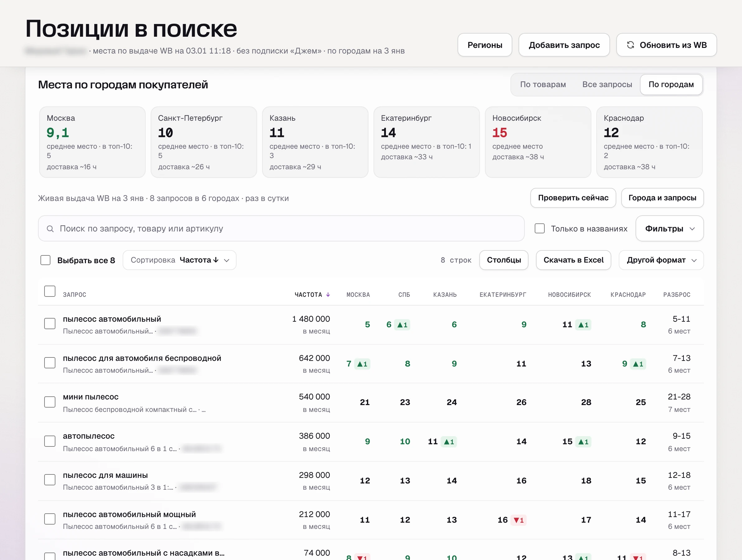
Task: Open the Краснодар city summary card
Action: point(649,142)
